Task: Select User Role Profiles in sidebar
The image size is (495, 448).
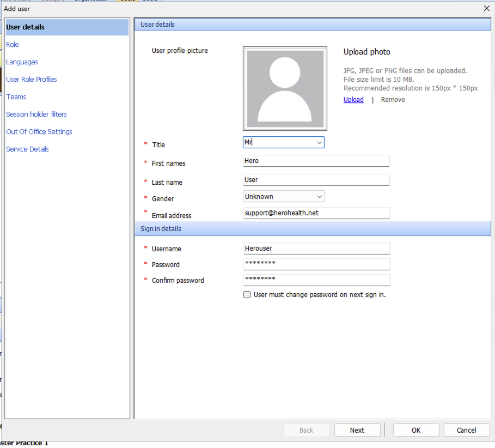Action: (32, 80)
